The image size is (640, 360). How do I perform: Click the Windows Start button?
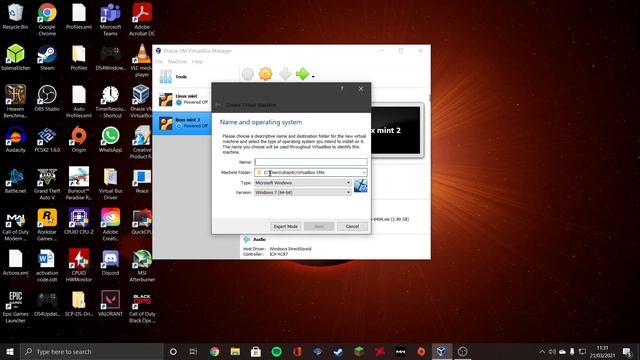click(10, 352)
